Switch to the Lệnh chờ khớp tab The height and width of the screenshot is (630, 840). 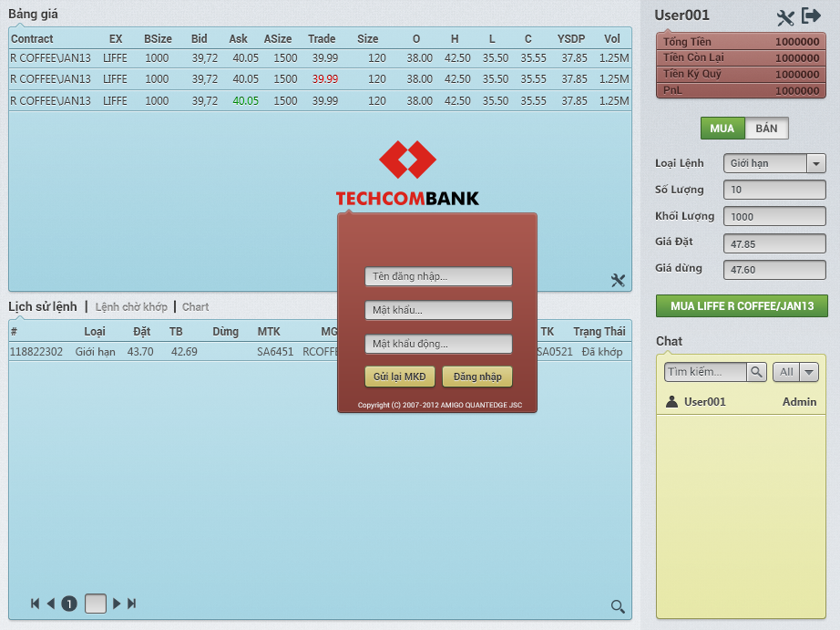(131, 307)
